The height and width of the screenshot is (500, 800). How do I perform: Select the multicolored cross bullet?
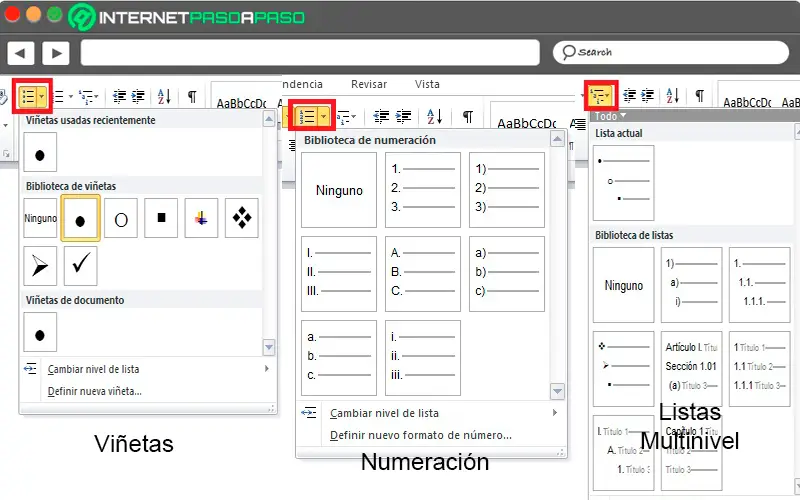coord(202,218)
